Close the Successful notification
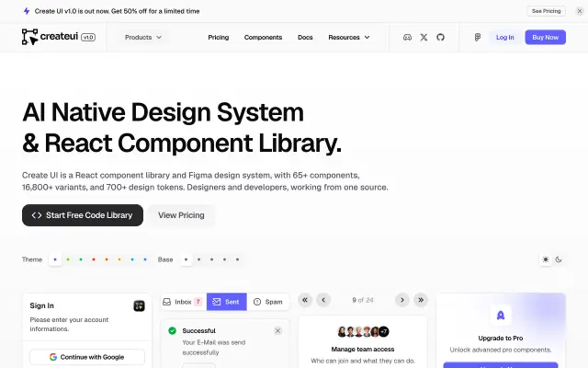Screen dimensions: 588x368 coord(277,331)
